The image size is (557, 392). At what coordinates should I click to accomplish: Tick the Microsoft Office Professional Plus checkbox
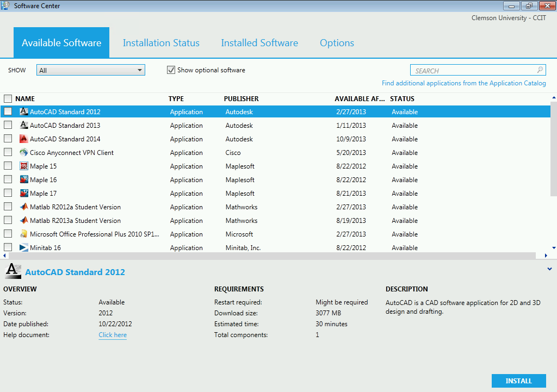click(8, 234)
